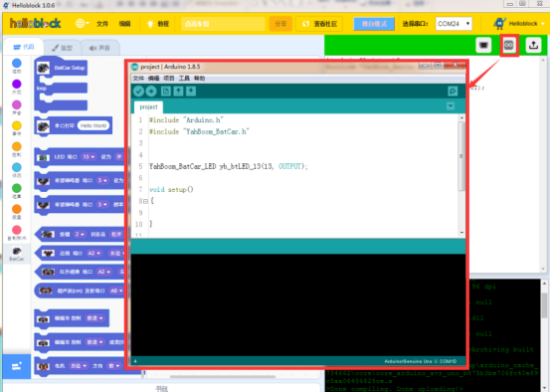Click the 查看社区 community button
Viewport: 551px width, 392px height.
[319, 24]
